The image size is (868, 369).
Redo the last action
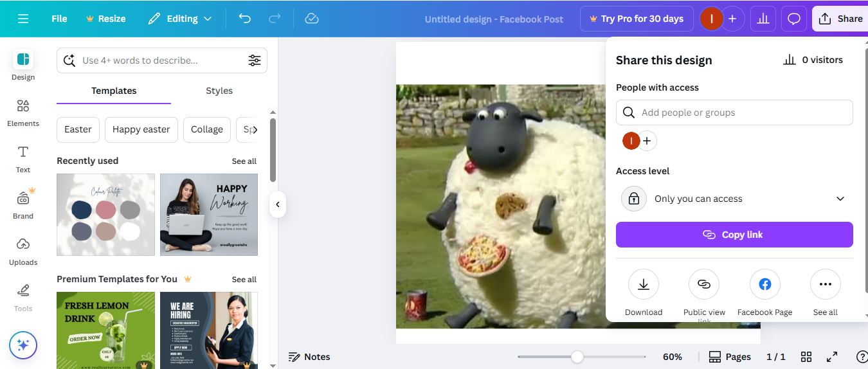point(275,19)
